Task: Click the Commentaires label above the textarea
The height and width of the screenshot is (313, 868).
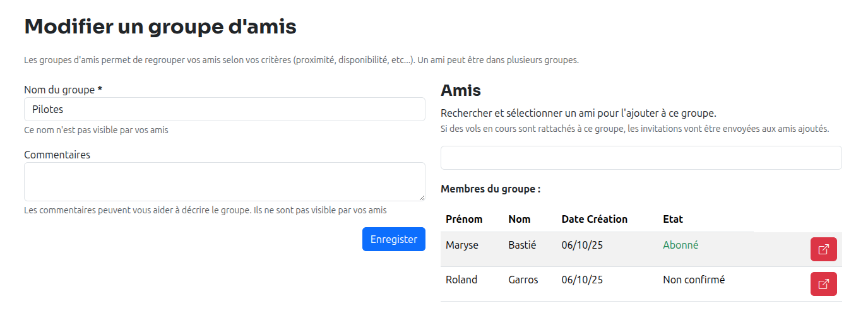Action: (x=57, y=155)
